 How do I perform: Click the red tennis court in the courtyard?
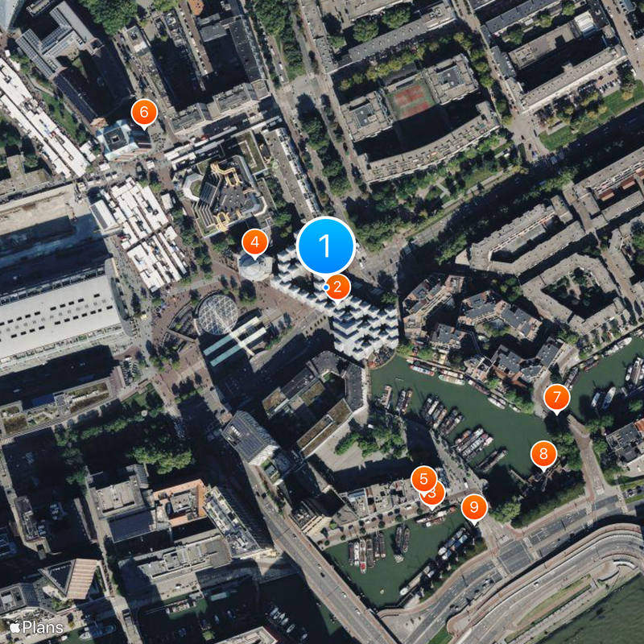411,100
